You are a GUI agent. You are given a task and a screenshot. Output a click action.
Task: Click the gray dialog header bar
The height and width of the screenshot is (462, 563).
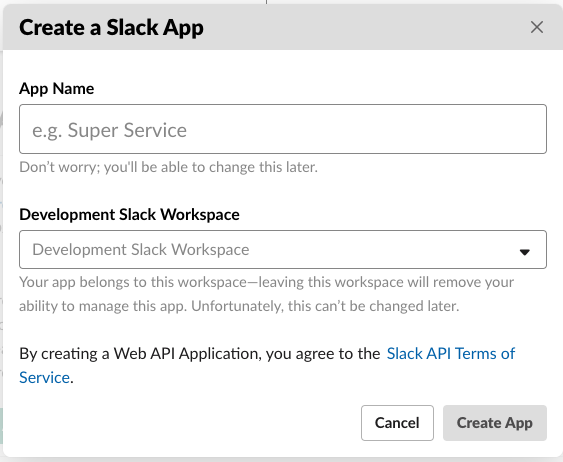[283, 27]
